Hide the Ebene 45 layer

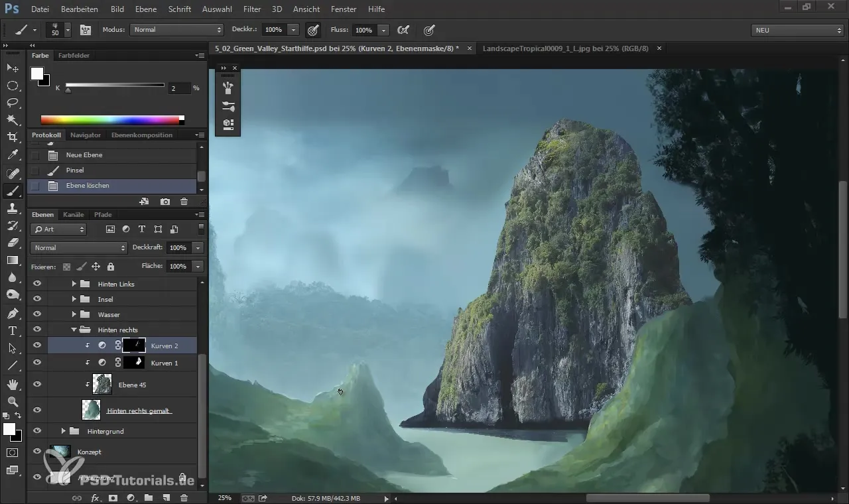coord(37,384)
